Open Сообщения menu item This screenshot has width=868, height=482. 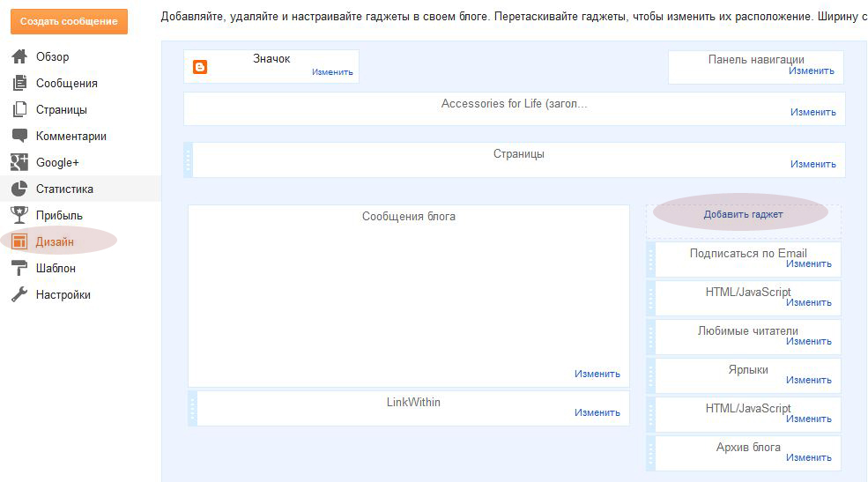click(67, 83)
